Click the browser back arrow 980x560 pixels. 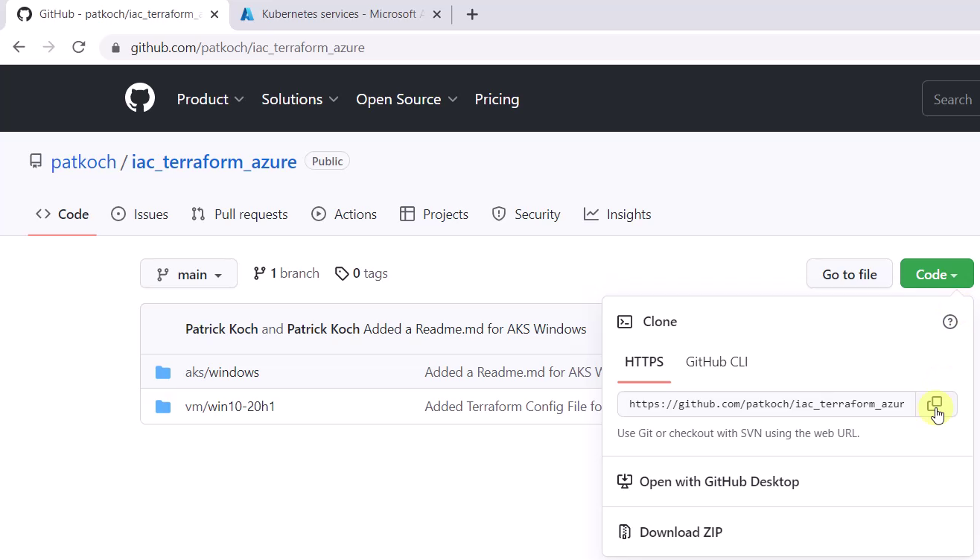[19, 47]
